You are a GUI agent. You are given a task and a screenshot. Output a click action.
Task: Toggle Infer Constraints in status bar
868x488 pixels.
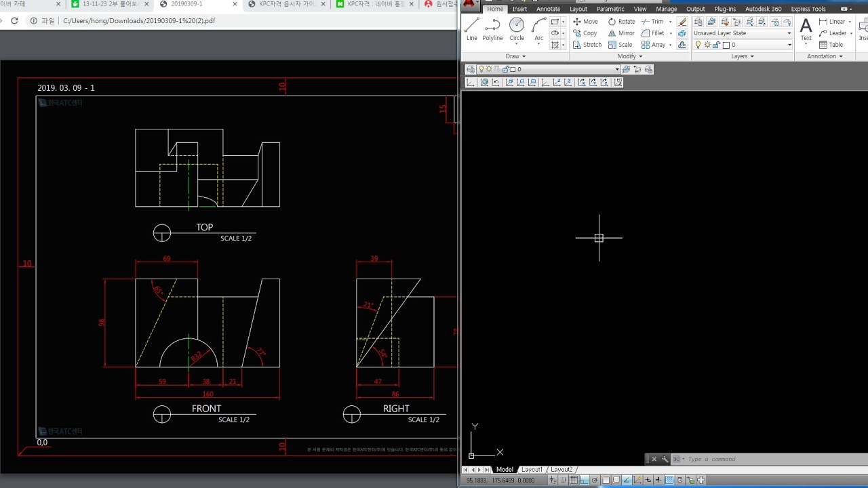tap(553, 480)
